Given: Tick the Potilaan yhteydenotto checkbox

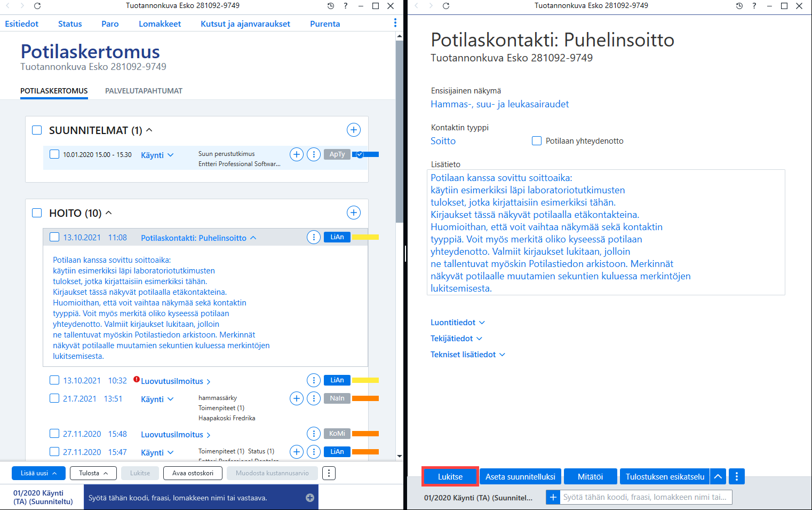Looking at the screenshot, I should tap(537, 141).
